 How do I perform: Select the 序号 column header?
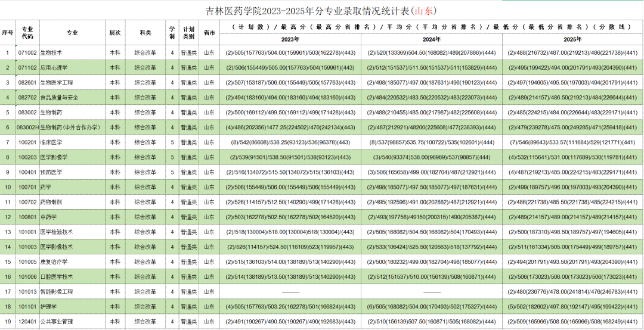click(7, 33)
